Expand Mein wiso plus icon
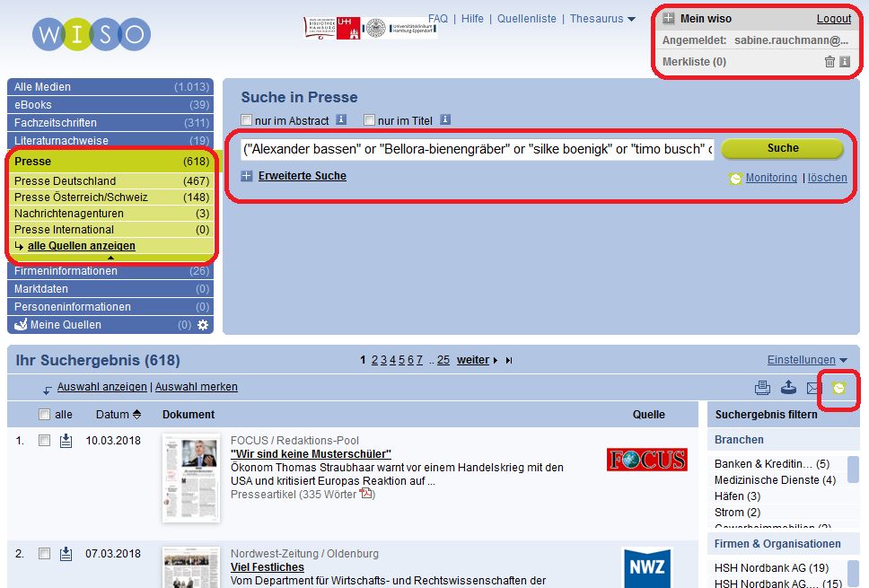This screenshot has height=588, width=869. point(669,18)
